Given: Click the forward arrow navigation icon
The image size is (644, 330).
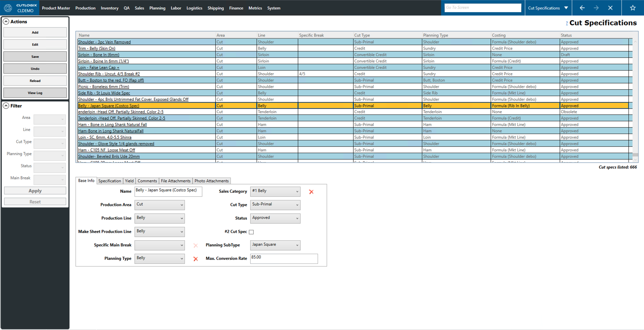Looking at the screenshot, I should 596,8.
